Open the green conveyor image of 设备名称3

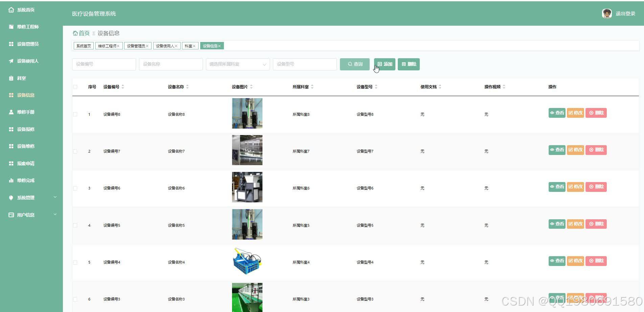(247, 297)
